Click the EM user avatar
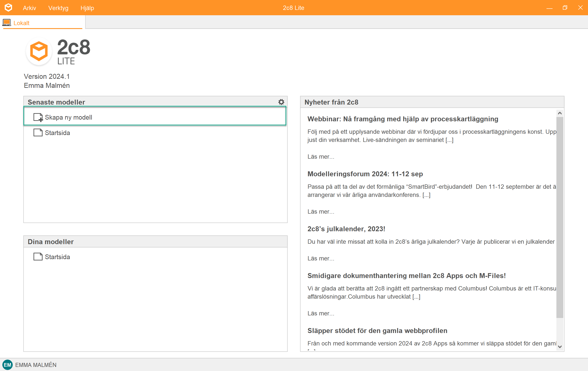588x371 pixels. (7, 365)
